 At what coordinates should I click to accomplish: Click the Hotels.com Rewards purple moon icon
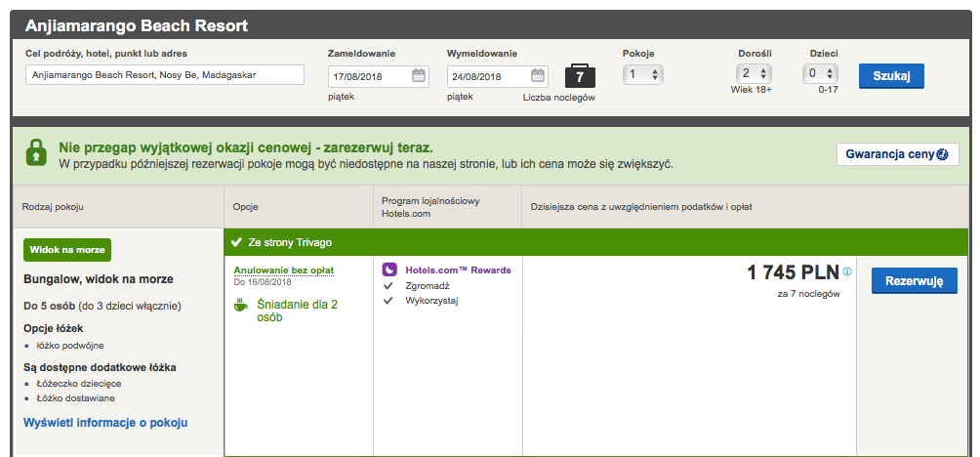pos(389,270)
